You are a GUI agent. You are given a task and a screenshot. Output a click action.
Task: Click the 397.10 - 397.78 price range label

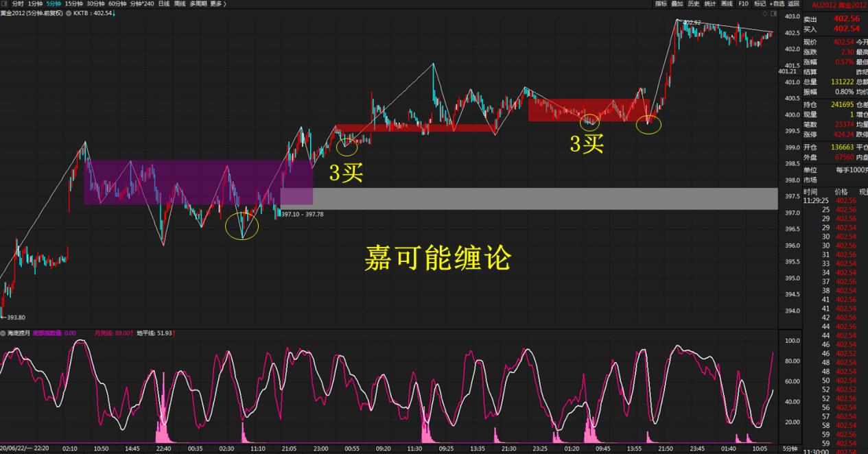click(x=303, y=215)
